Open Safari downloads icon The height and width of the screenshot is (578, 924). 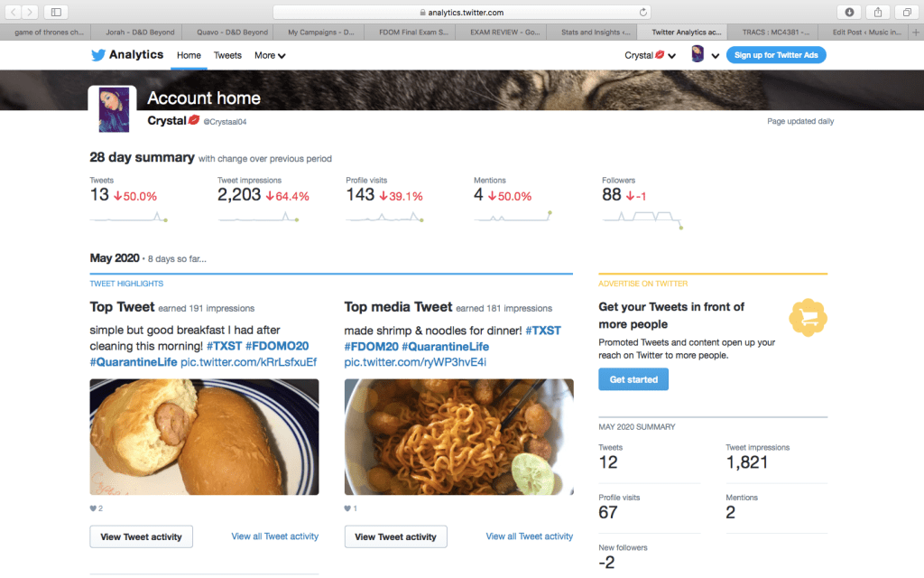[849, 12]
